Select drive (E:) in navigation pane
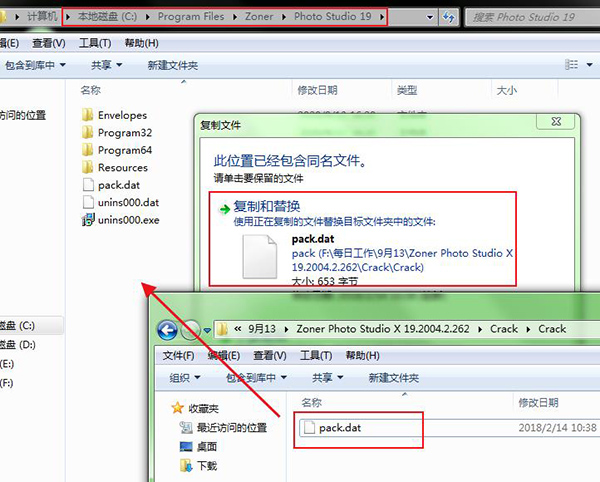 coord(7,363)
